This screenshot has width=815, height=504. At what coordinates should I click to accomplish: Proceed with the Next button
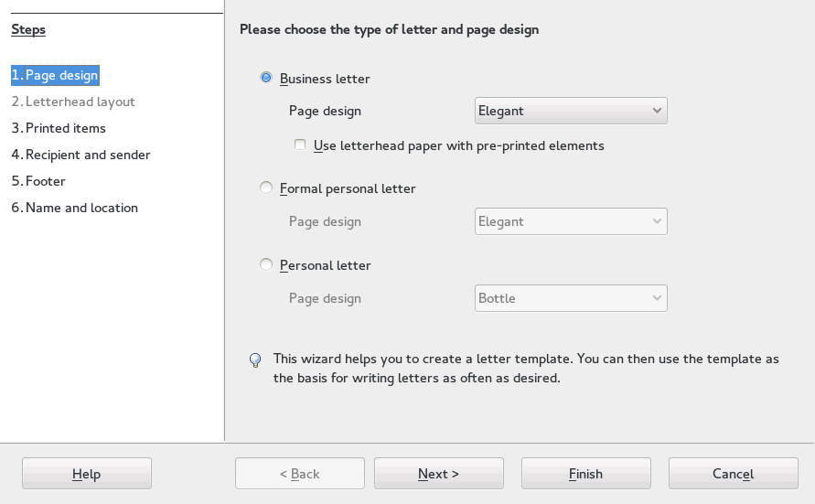[438, 474]
